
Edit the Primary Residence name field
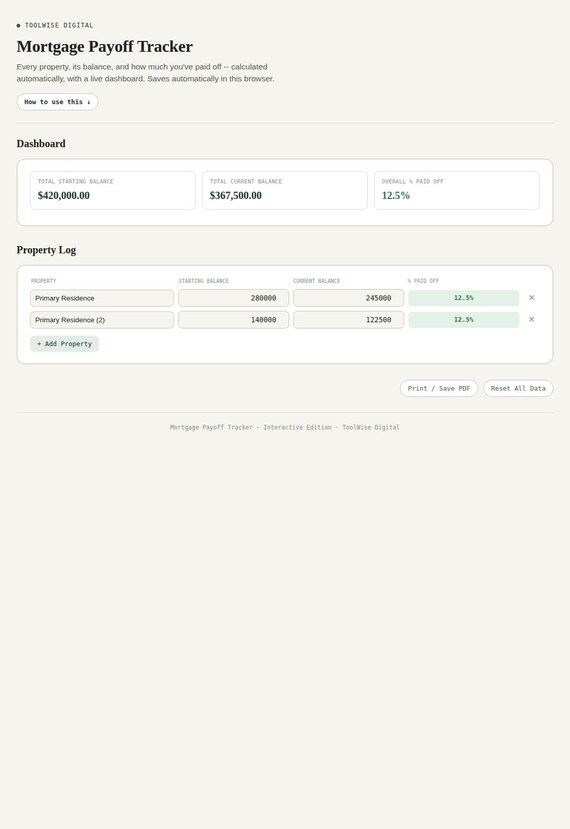(x=102, y=298)
